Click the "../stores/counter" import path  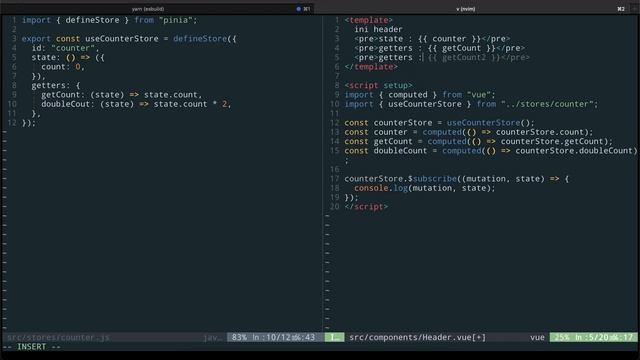547,104
